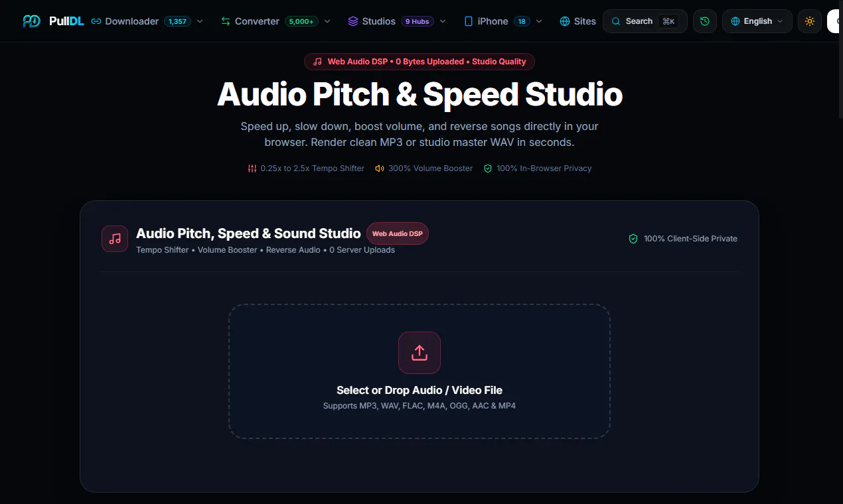Click the 300% Volume Booster text
This screenshot has height=504, width=843.
431,168
